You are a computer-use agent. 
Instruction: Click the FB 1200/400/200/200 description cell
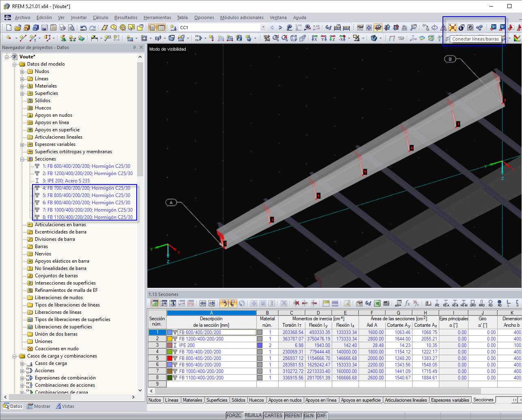coord(201,339)
